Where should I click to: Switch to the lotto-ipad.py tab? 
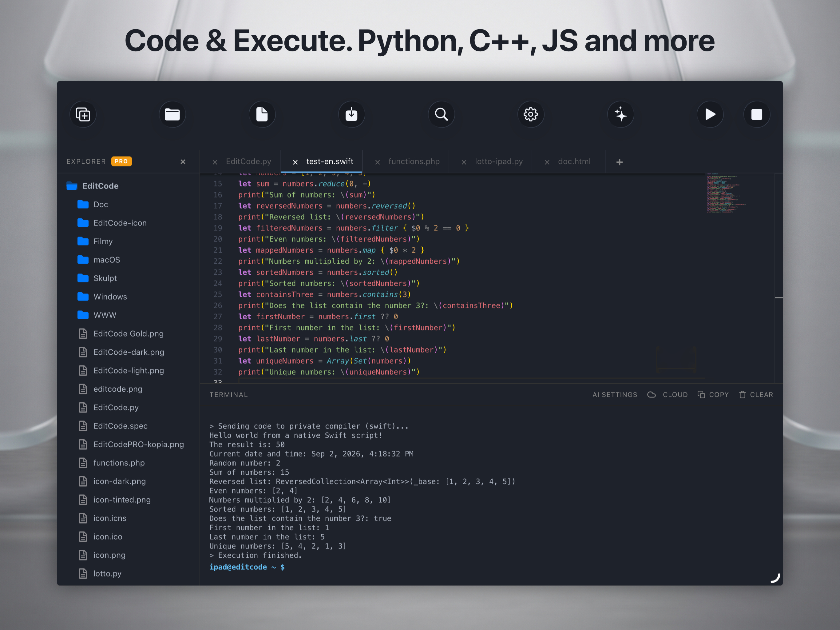[499, 161]
